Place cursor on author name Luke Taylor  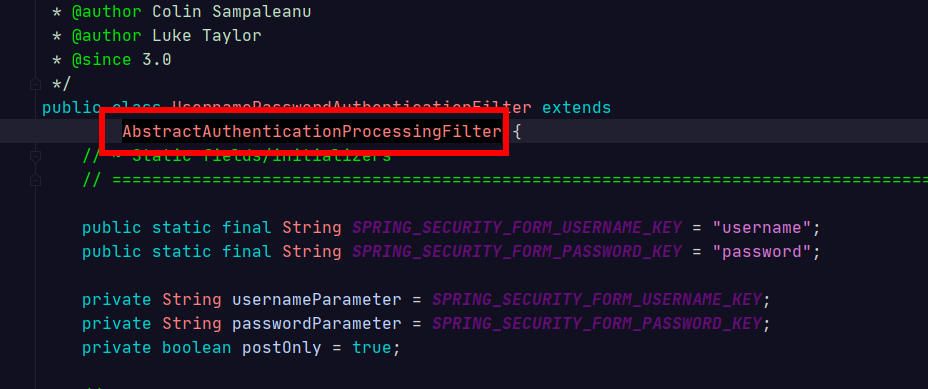point(207,36)
